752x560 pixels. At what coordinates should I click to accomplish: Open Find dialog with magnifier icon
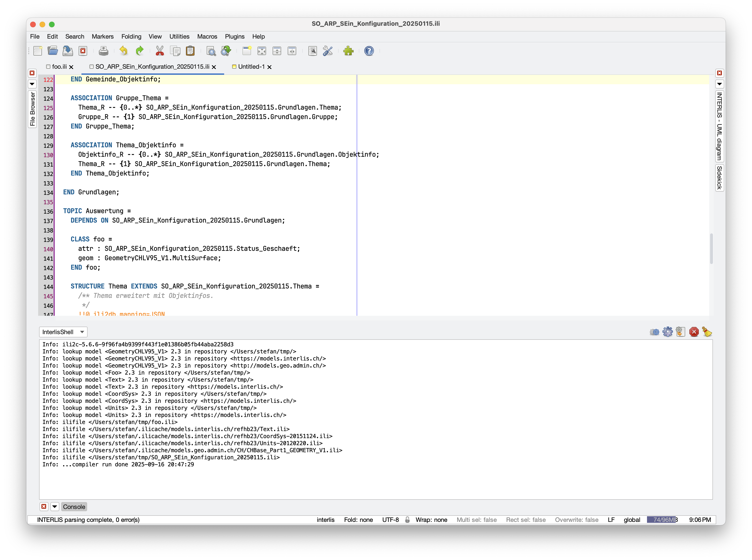tap(211, 51)
